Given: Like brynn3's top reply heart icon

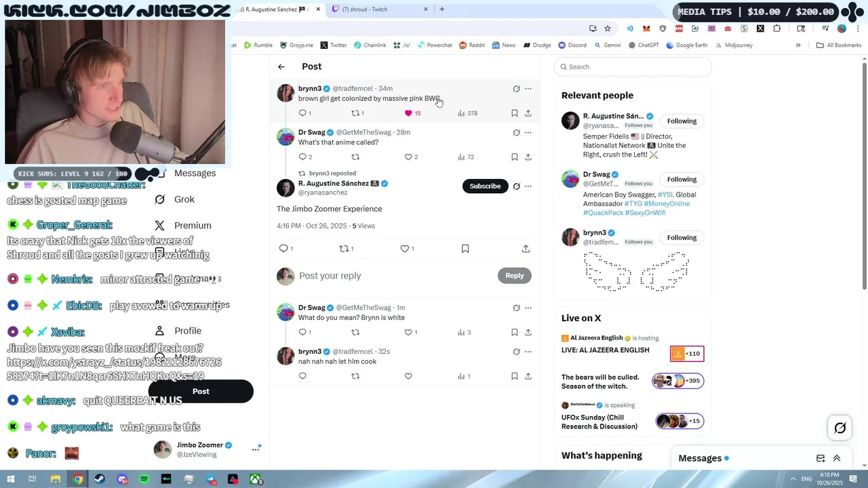Looking at the screenshot, I should pos(408,113).
